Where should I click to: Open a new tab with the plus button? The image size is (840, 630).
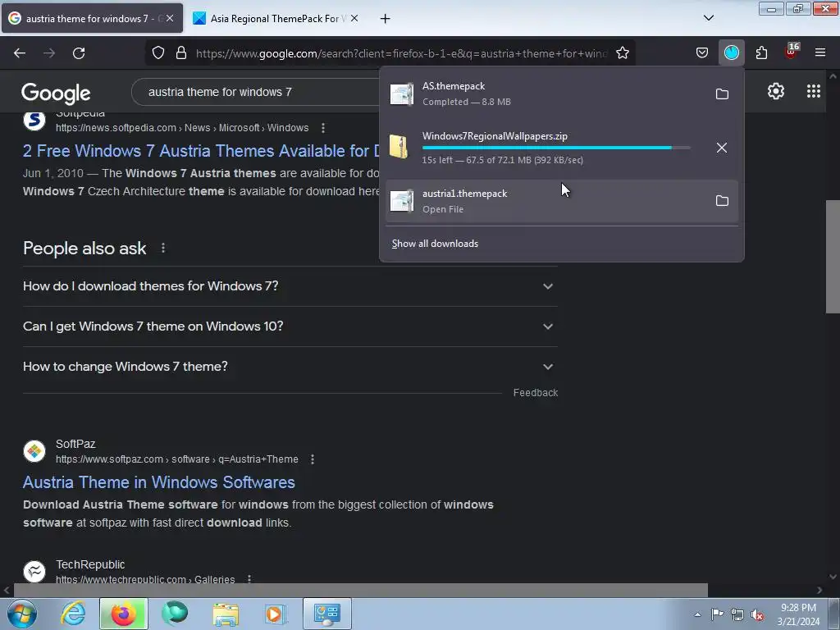coord(385,18)
